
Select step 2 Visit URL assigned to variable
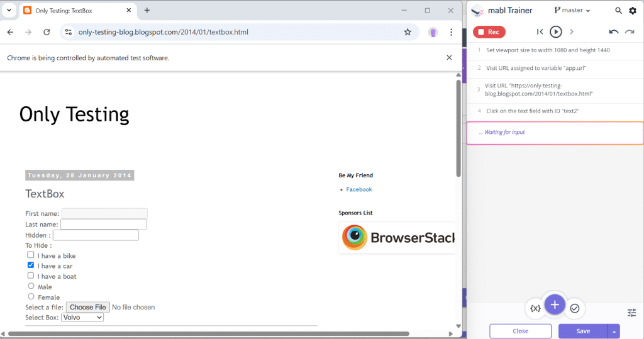[x=555, y=68]
